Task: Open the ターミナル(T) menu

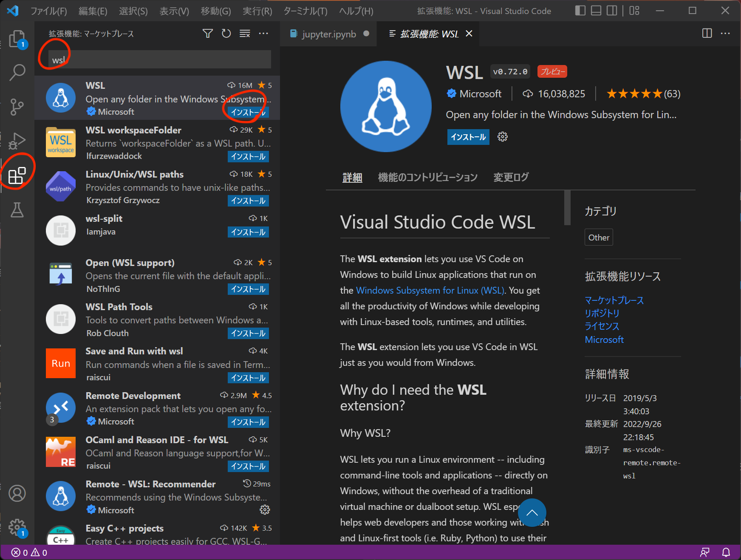Action: click(305, 11)
